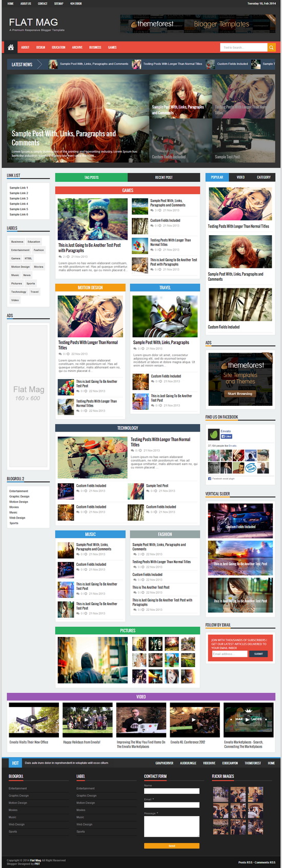Open the Archive menu item
The image size is (282, 868).
click(77, 47)
